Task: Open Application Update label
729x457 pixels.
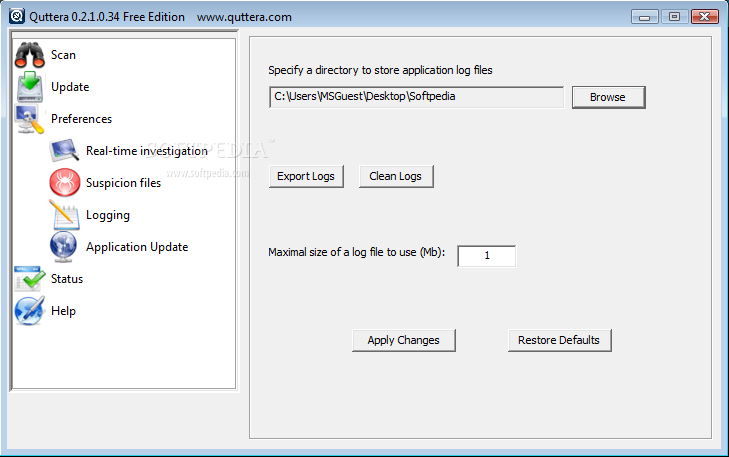Action: (x=137, y=247)
